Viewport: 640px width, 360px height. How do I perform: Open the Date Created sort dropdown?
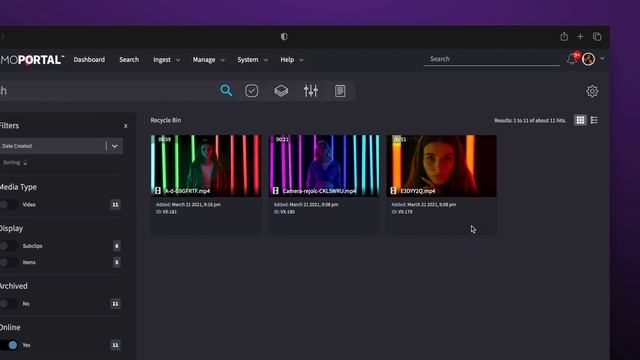[114, 146]
